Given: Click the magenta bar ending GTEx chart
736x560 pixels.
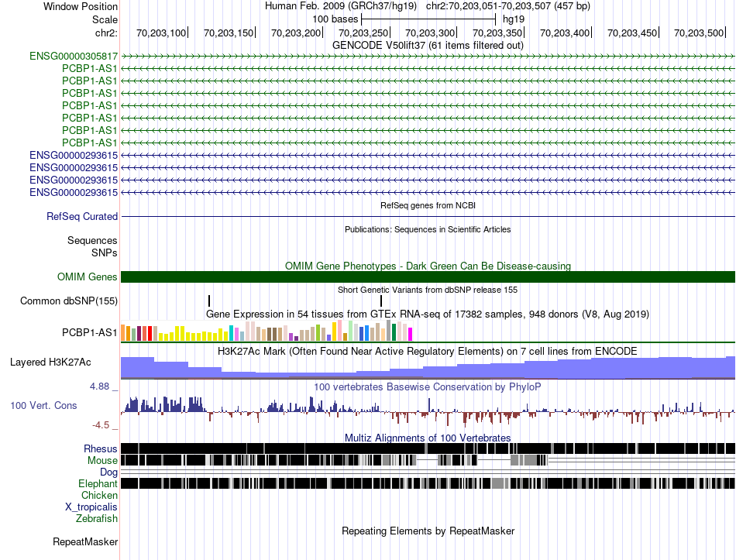Looking at the screenshot, I should pos(411,334).
